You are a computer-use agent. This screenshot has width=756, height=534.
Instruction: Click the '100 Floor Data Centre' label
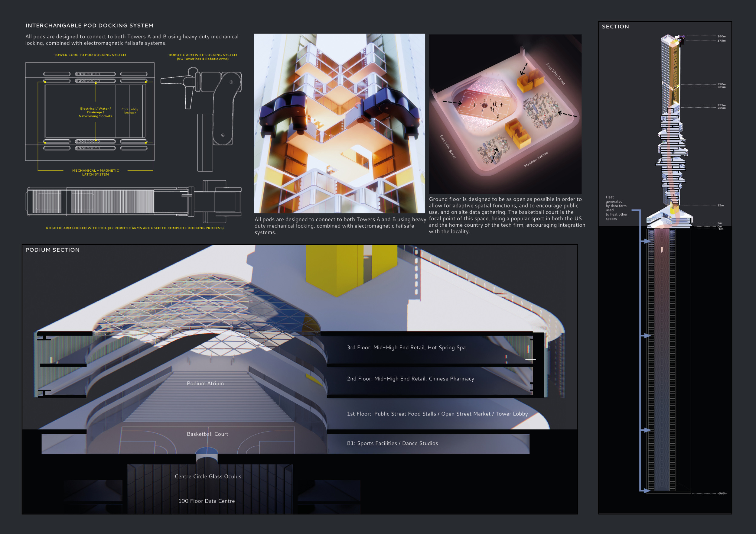pyautogui.click(x=207, y=501)
